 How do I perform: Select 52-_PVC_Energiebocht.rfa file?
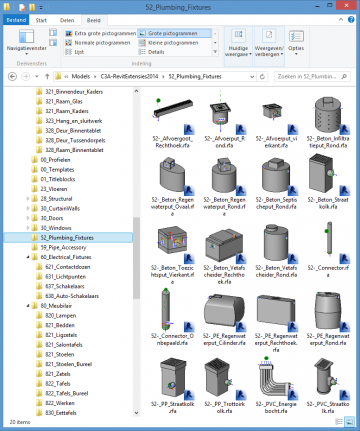click(276, 386)
